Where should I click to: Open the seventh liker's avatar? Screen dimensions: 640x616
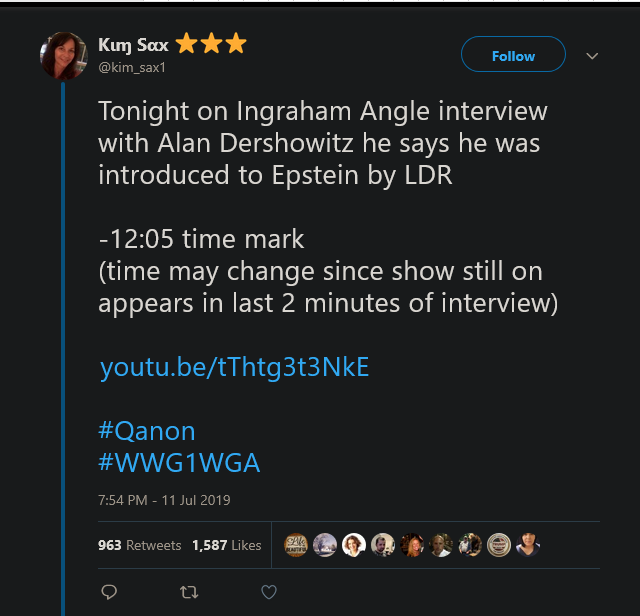point(470,545)
